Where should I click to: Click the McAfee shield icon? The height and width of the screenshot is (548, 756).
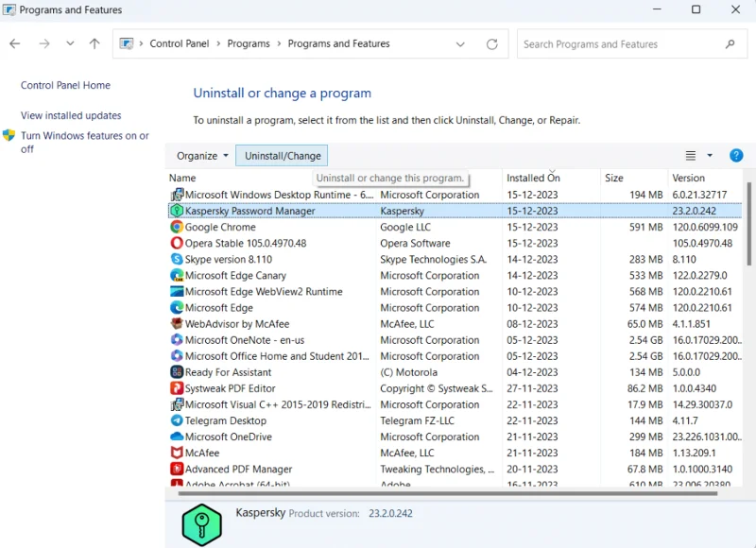tap(178, 453)
